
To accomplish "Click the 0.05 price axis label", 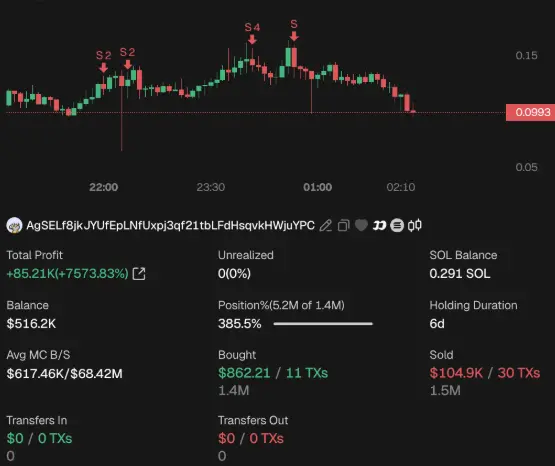I will pos(526,167).
